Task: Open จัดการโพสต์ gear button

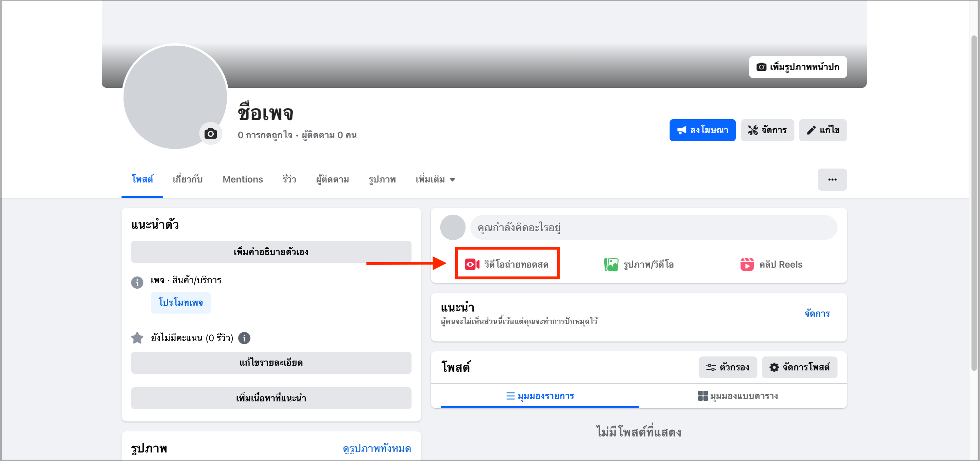Action: click(x=799, y=367)
